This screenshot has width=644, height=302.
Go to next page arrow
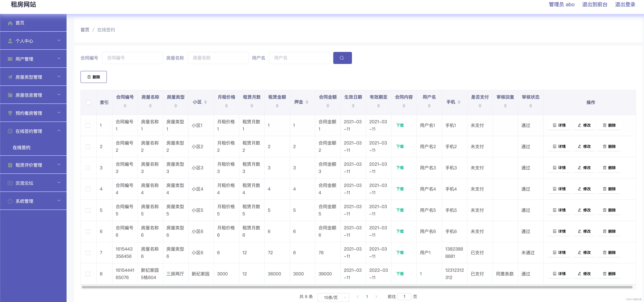click(x=376, y=296)
